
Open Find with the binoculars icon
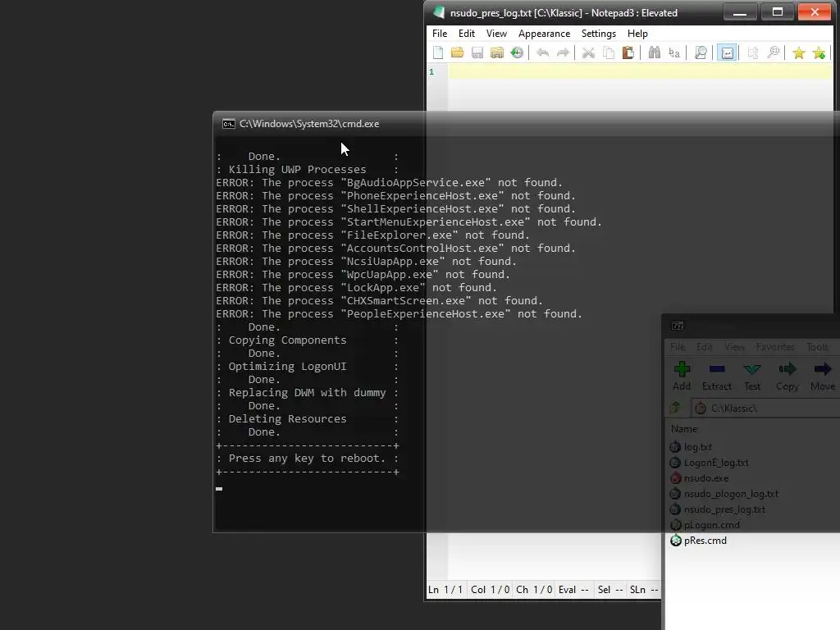(x=654, y=52)
